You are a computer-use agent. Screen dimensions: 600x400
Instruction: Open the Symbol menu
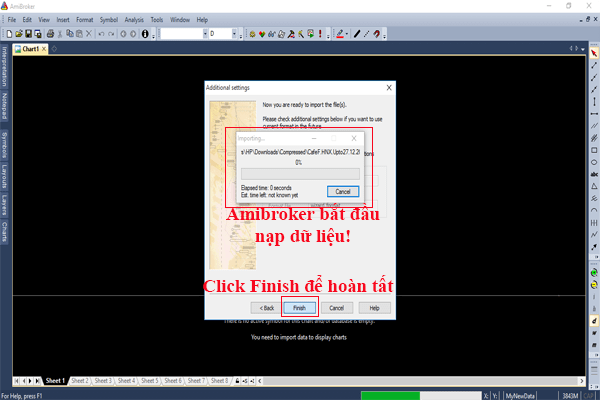(x=109, y=20)
